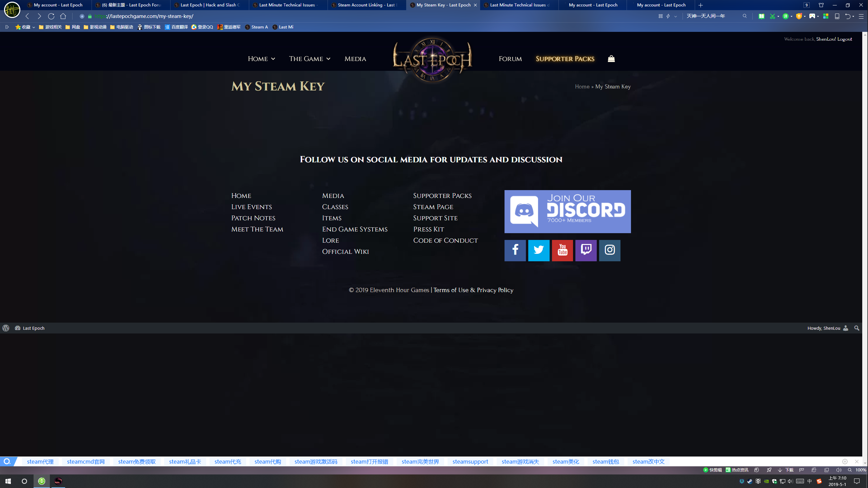The height and width of the screenshot is (488, 868).
Task: Open the Classes footer link
Action: tap(335, 207)
